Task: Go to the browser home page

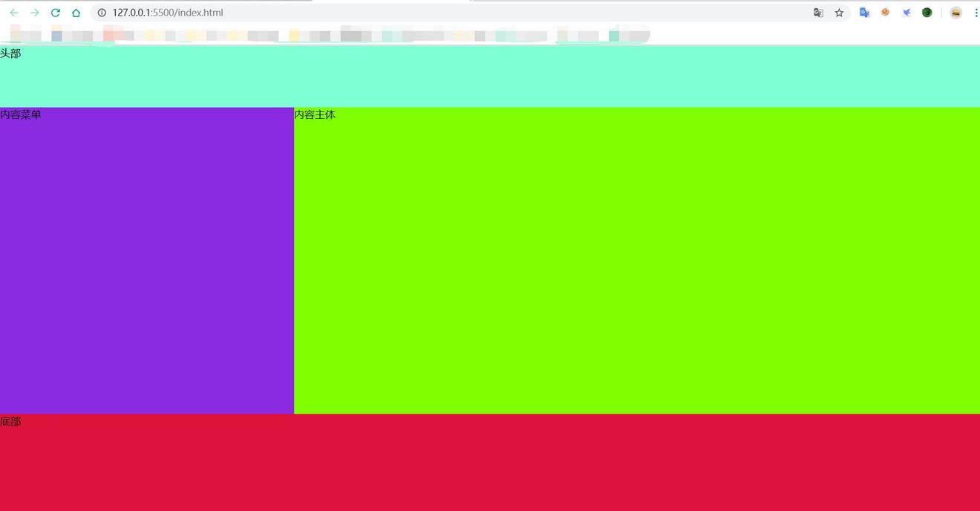Action: tap(76, 13)
